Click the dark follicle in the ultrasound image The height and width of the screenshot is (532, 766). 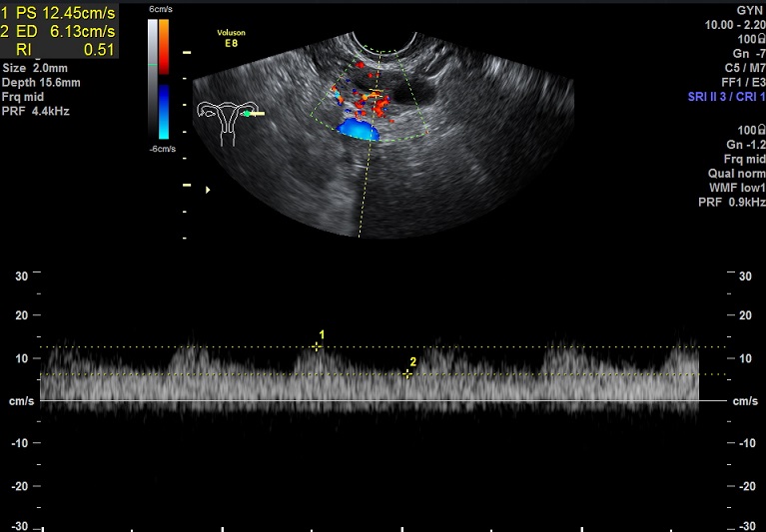(410, 91)
